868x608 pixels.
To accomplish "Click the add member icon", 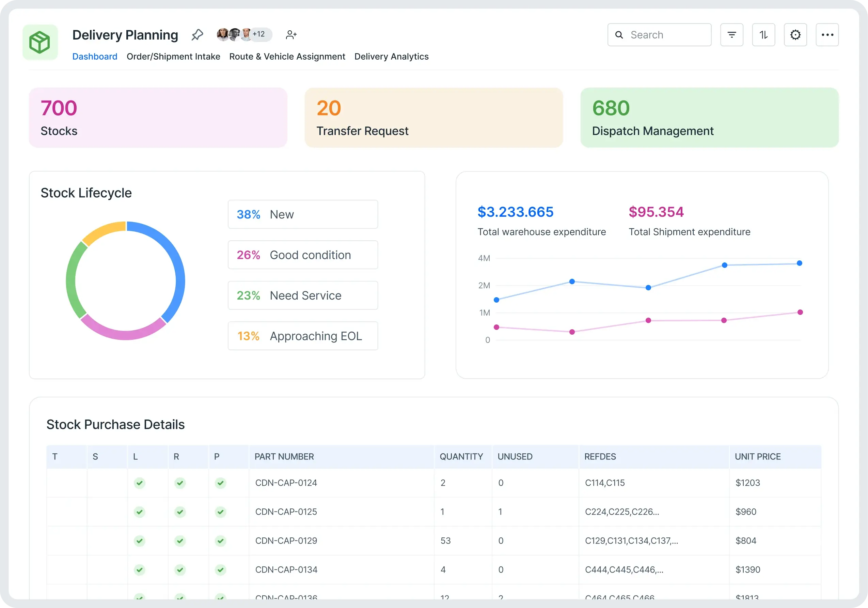I will pyautogui.click(x=291, y=35).
